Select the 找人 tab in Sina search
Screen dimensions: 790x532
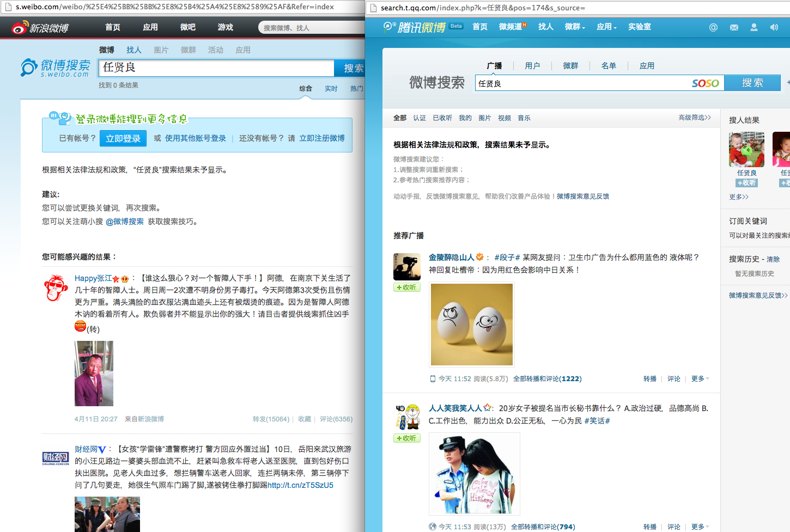(134, 50)
